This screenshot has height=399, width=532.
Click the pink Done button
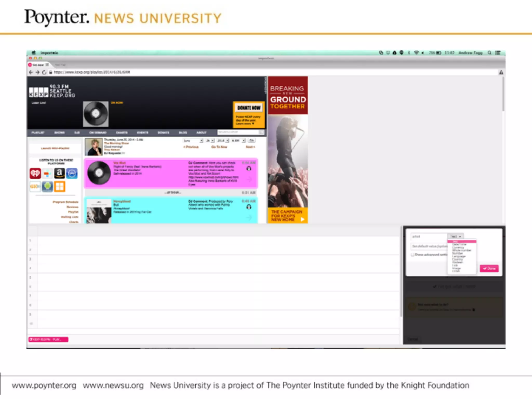click(x=489, y=268)
